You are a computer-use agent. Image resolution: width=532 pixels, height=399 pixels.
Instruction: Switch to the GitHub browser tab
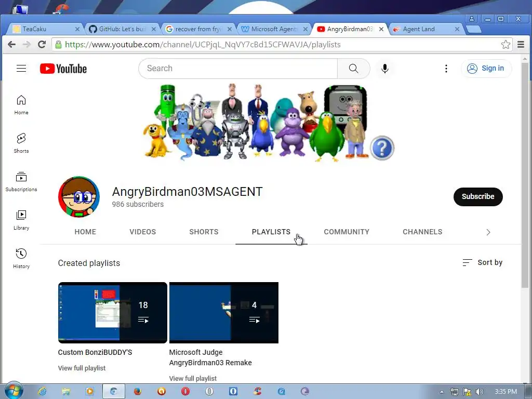tap(122, 29)
